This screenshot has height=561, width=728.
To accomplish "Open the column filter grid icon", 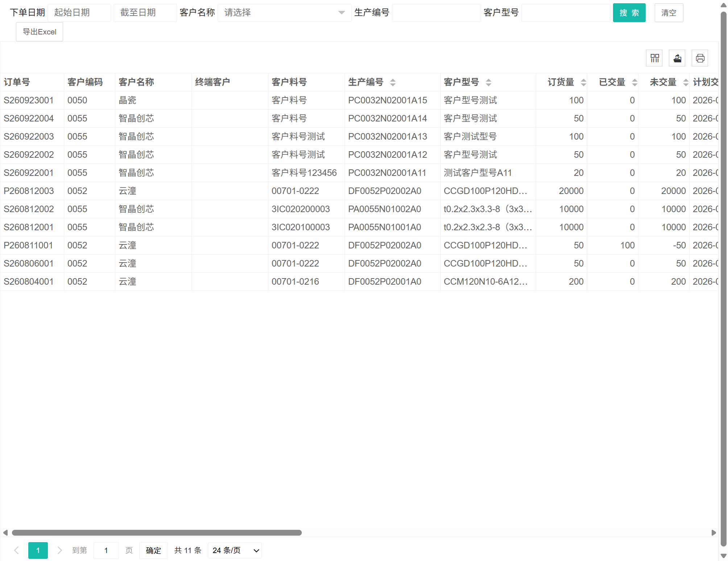I will coord(654,58).
